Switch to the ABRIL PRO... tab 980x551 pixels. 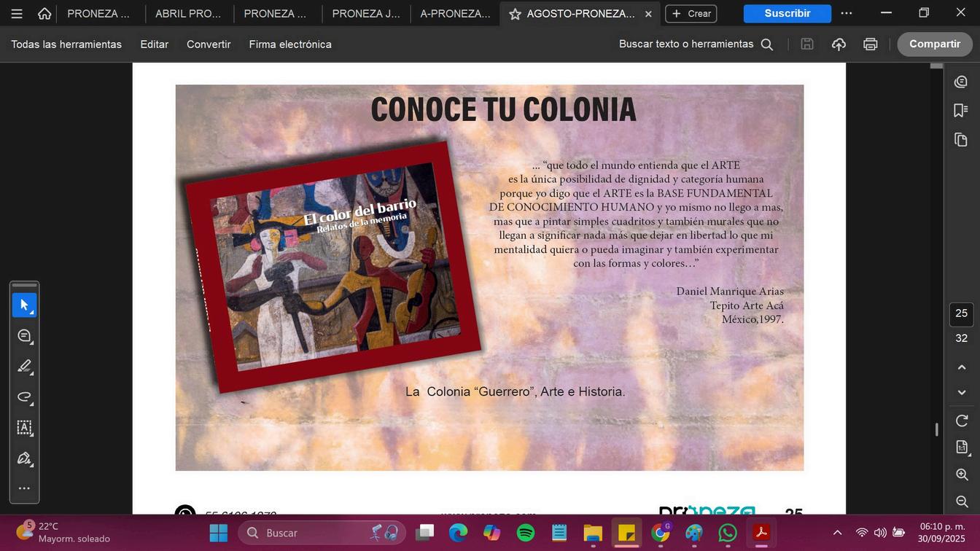point(188,14)
